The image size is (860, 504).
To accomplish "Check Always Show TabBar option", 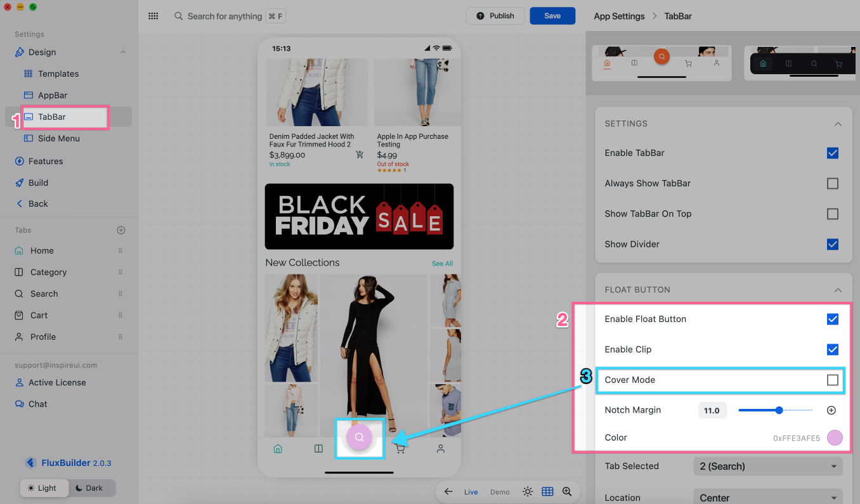I will tap(833, 183).
